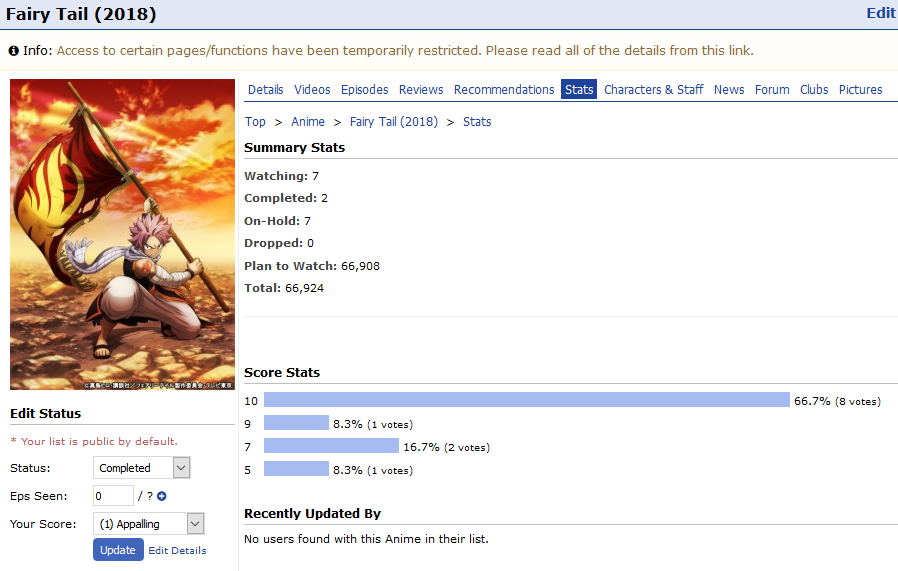898x571 pixels.
Task: Open the Status dropdown showing Completed
Action: click(x=141, y=468)
